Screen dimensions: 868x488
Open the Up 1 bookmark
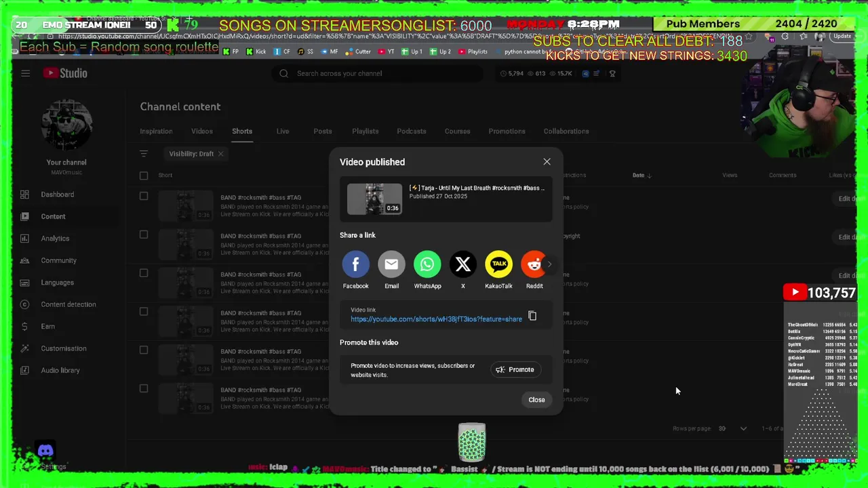(412, 52)
